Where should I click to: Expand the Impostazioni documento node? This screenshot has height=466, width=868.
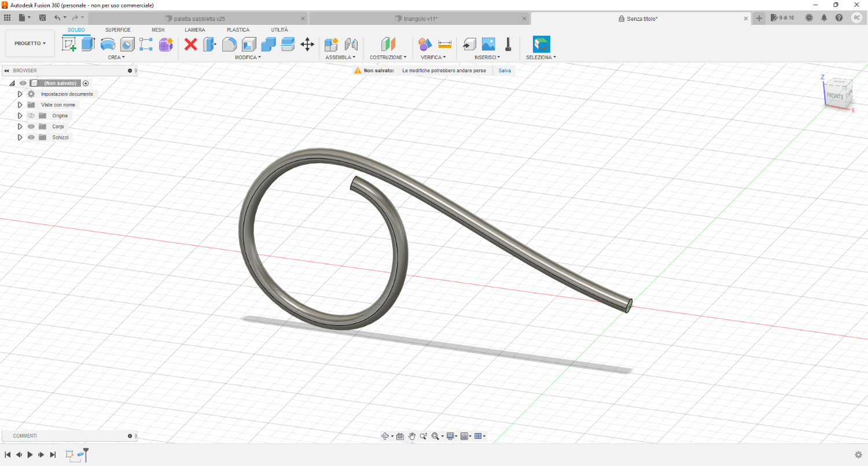(20, 94)
